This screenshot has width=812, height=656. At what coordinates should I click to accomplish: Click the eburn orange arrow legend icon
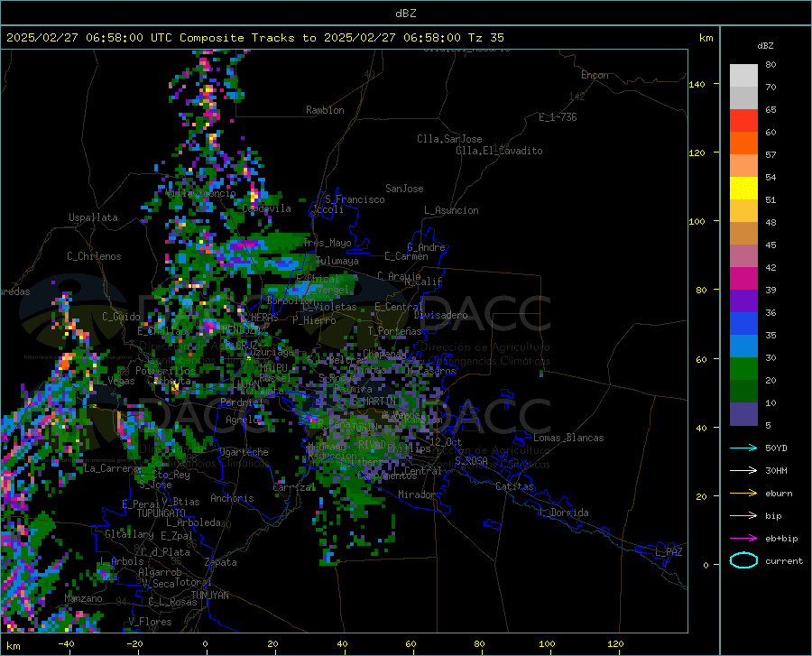tap(743, 494)
